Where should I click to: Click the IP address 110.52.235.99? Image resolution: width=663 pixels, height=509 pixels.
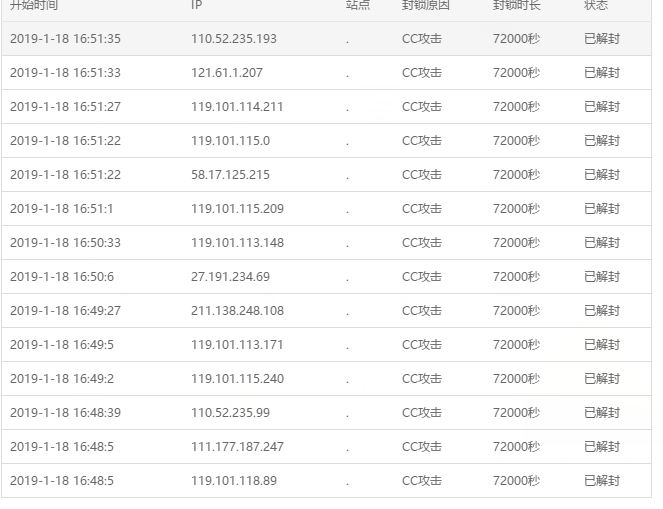point(230,413)
